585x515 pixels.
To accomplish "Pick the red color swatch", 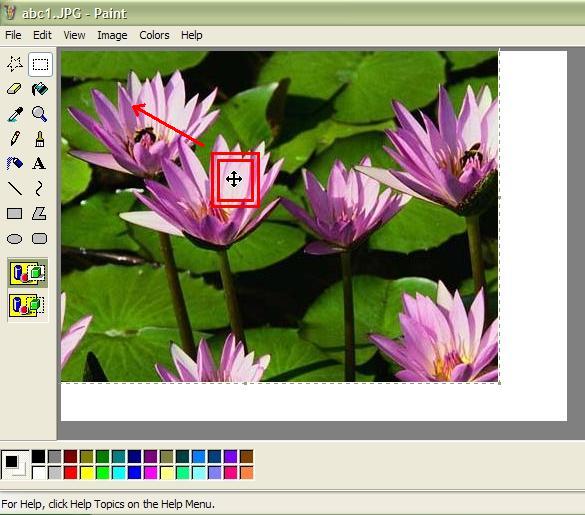I will [x=71, y=473].
